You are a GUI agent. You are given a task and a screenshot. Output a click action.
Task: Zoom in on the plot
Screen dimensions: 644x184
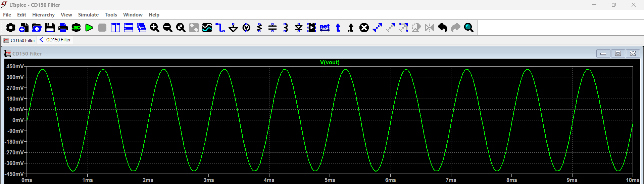click(155, 28)
